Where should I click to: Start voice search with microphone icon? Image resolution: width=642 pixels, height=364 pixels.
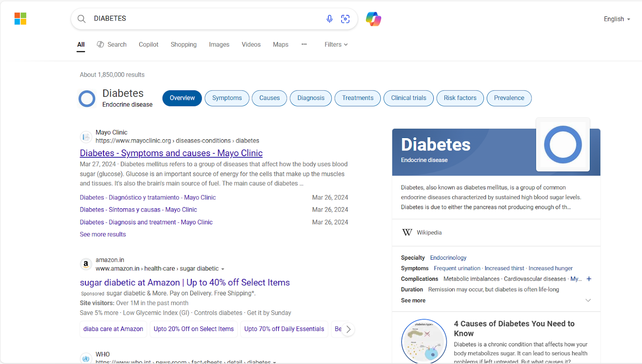(329, 19)
